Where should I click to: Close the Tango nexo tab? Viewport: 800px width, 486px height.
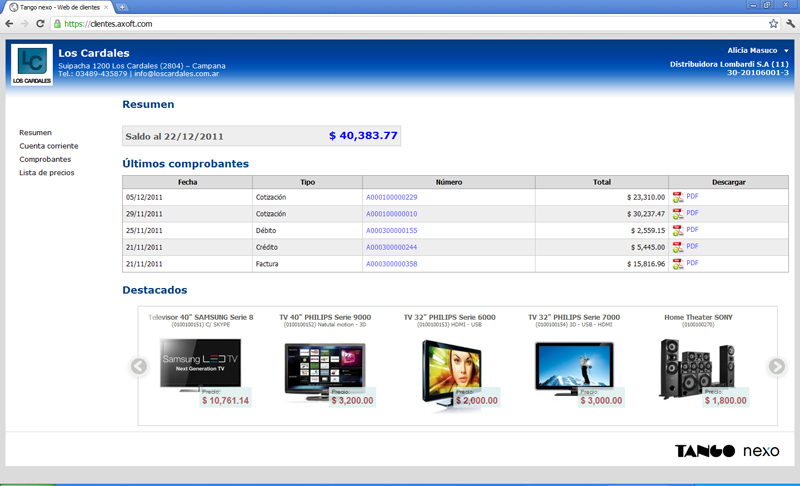106,7
